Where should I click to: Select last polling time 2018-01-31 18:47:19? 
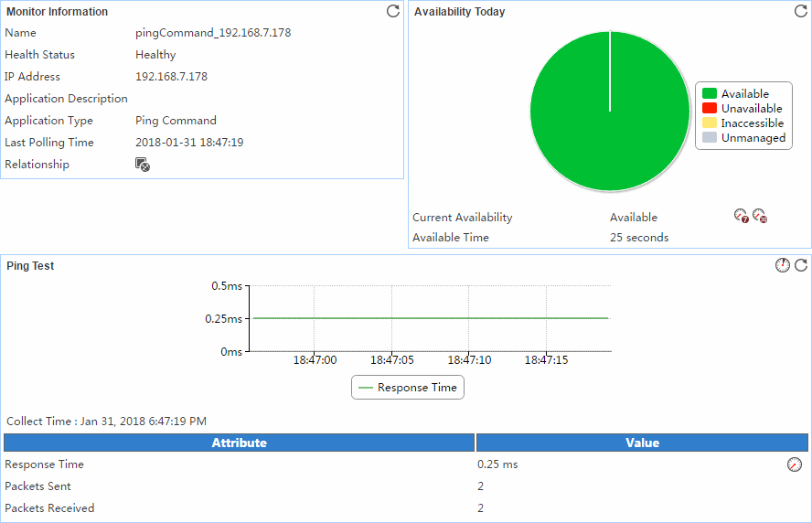(x=189, y=143)
